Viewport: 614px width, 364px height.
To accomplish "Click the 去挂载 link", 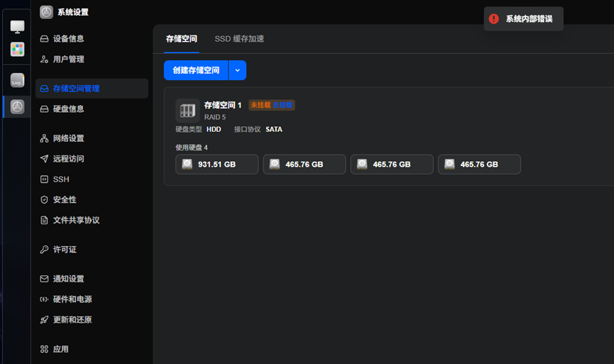I will click(x=283, y=105).
